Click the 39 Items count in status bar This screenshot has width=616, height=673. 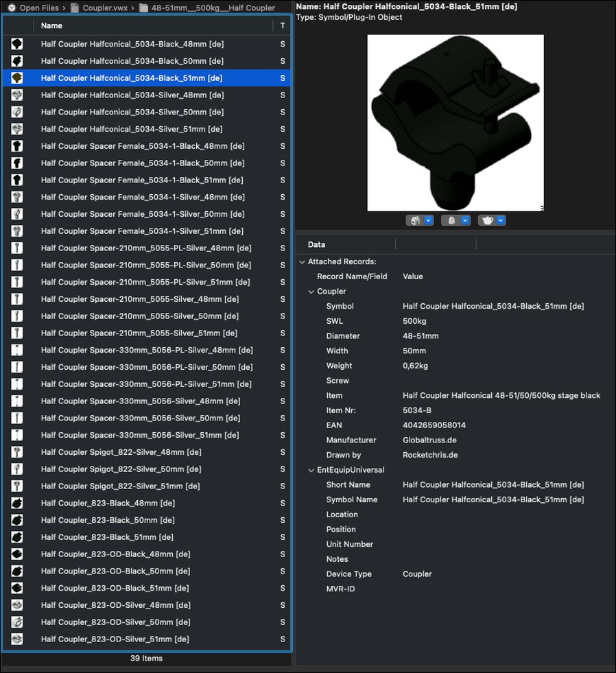[146, 659]
